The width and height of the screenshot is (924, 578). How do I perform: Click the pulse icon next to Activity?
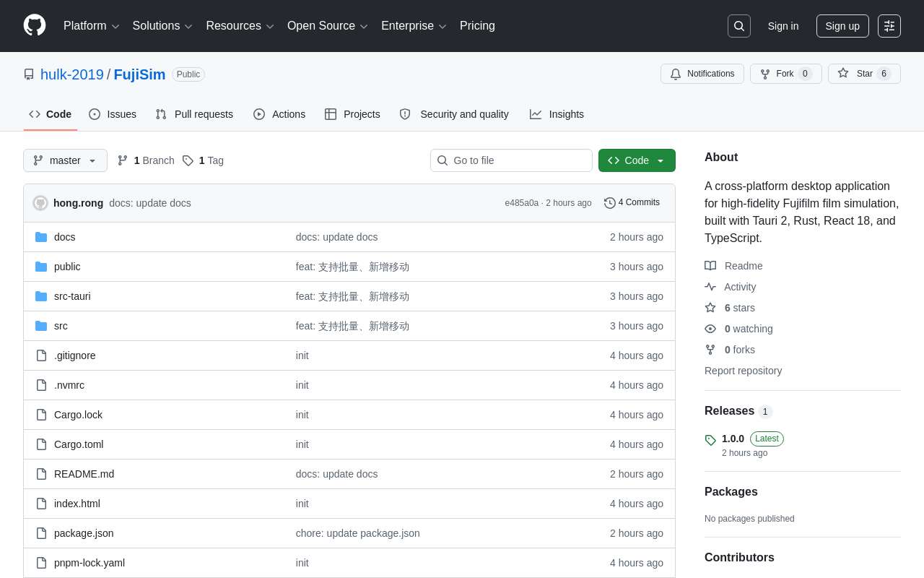pyautogui.click(x=710, y=287)
